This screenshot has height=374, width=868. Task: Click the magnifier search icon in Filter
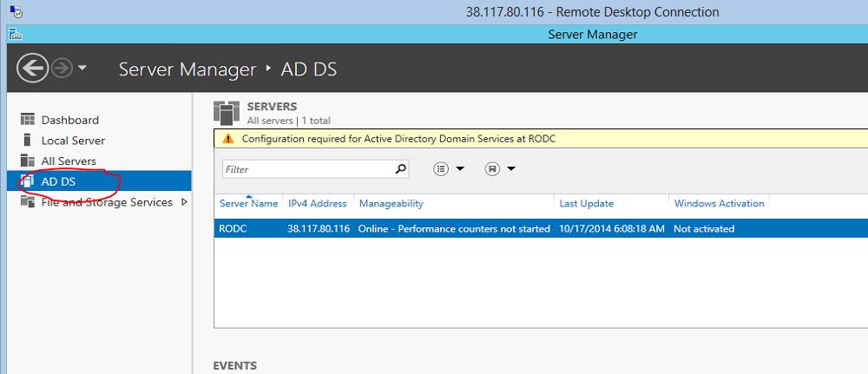click(401, 169)
